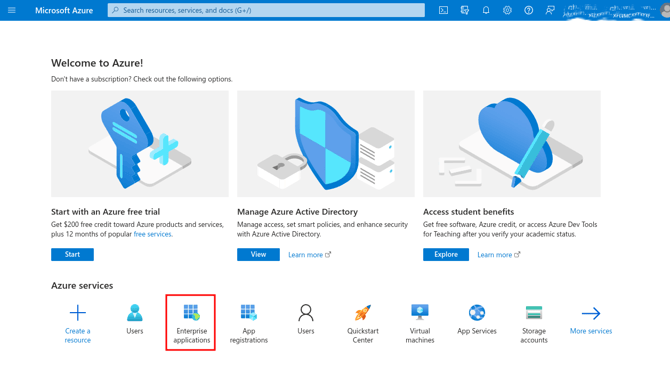Click View for Azure Active Directory
The image size is (670, 367).
pyautogui.click(x=258, y=254)
